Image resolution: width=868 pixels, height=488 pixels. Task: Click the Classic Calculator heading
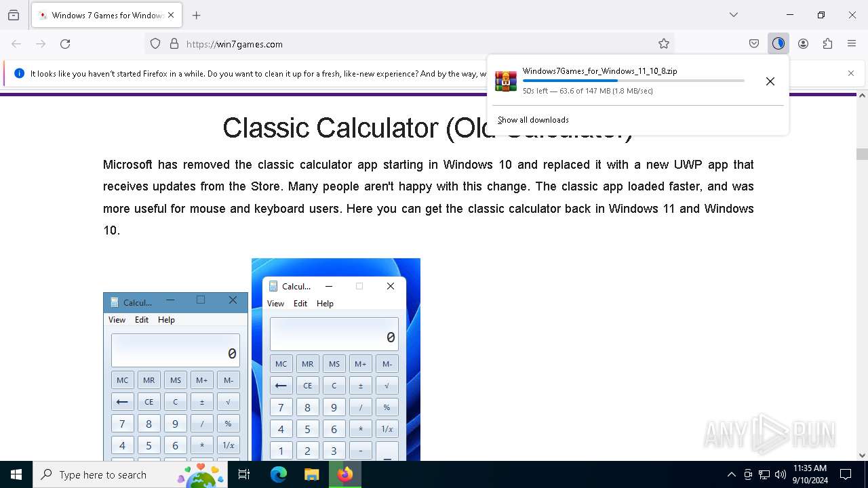tap(427, 128)
